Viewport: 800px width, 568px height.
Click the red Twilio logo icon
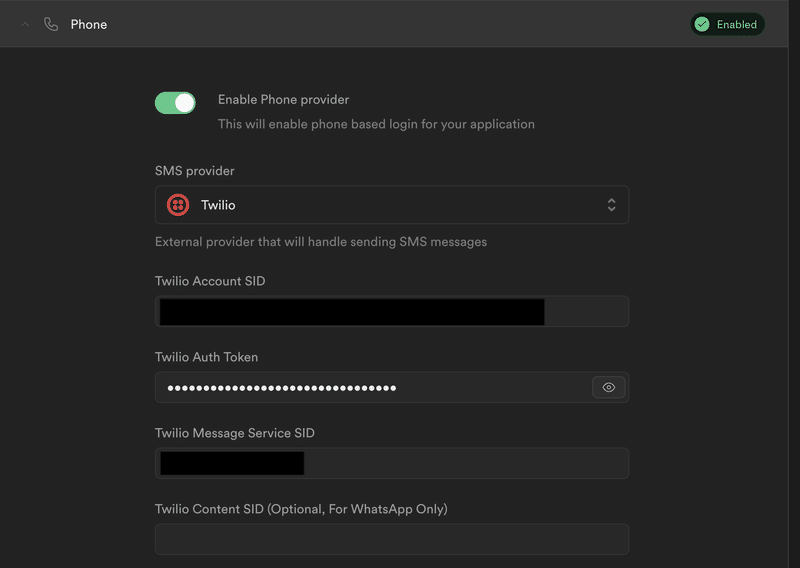[x=178, y=205]
